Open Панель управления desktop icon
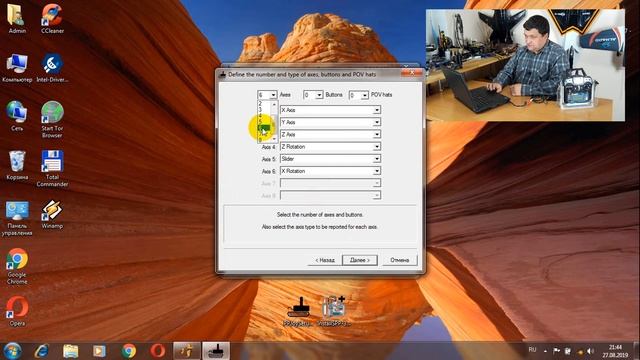The width and height of the screenshot is (640, 360). [x=17, y=217]
